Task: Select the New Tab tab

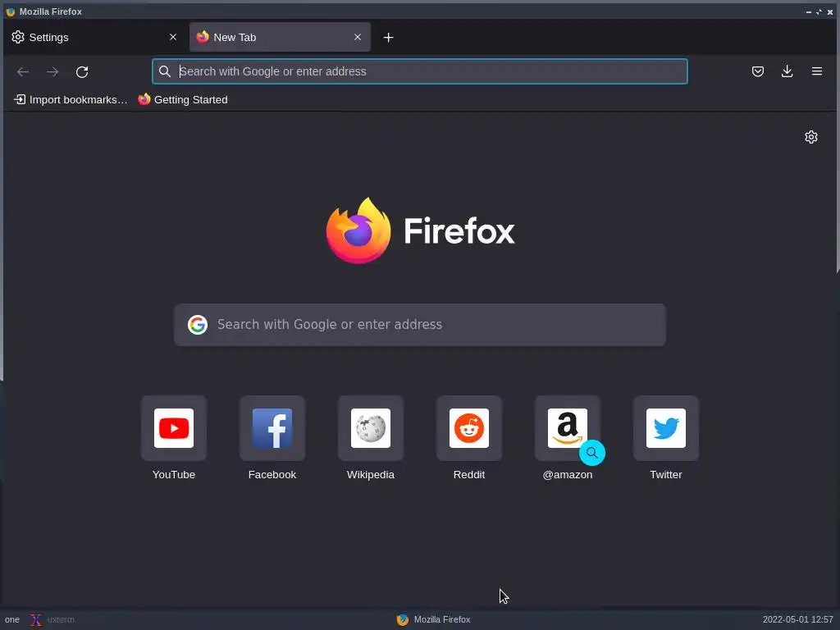Action: click(x=280, y=37)
